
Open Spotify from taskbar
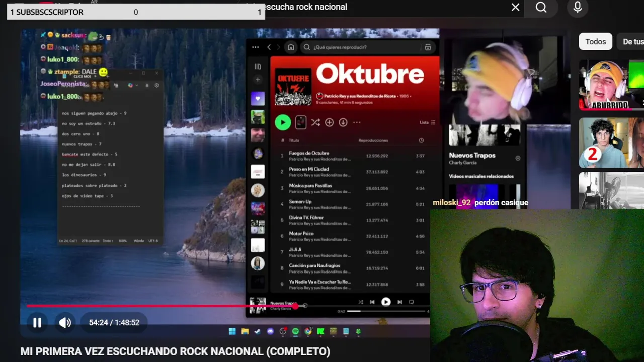pyautogui.click(x=295, y=331)
